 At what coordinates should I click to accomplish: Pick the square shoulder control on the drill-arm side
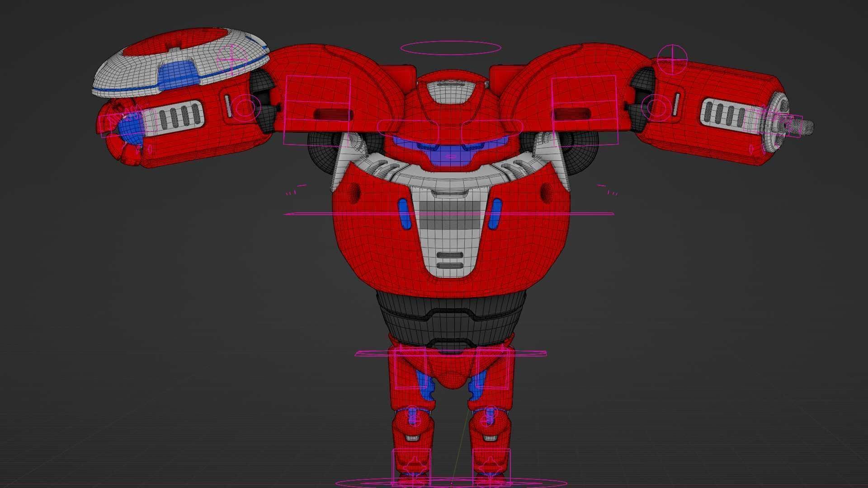click(x=585, y=110)
